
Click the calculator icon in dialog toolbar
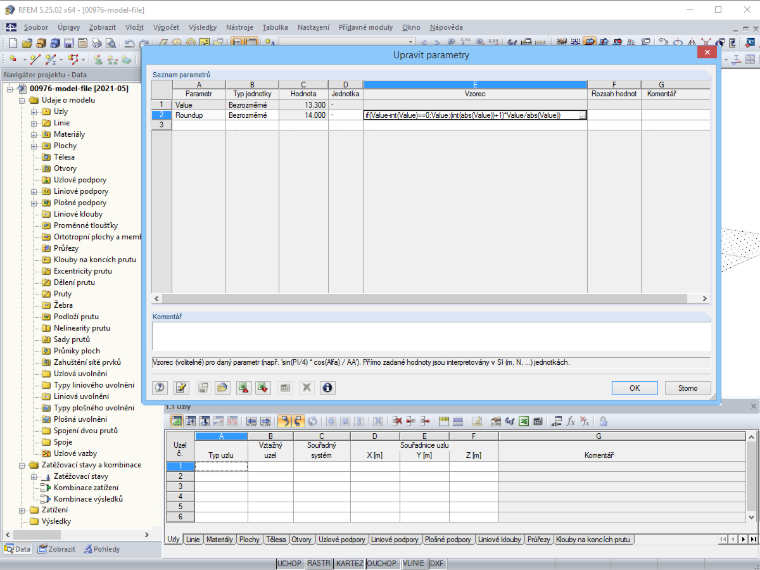pos(285,388)
